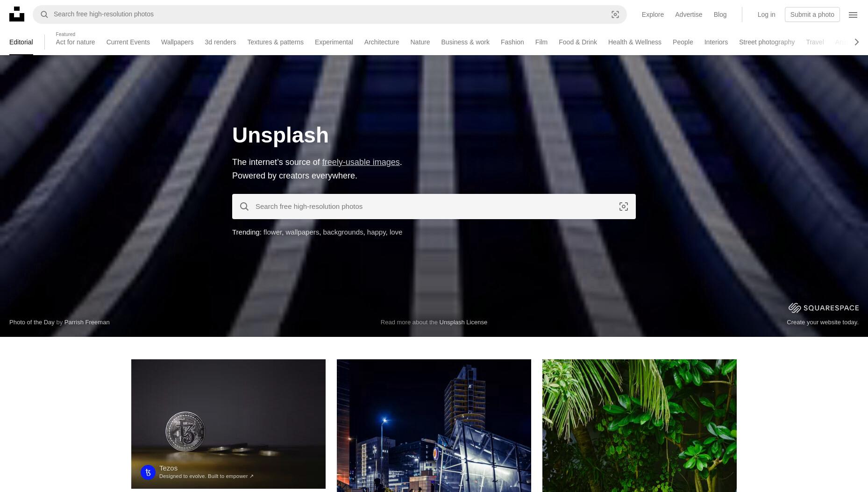The height and width of the screenshot is (492, 868).
Task: Click the magnifier icon in top search bar
Action: (x=44, y=14)
